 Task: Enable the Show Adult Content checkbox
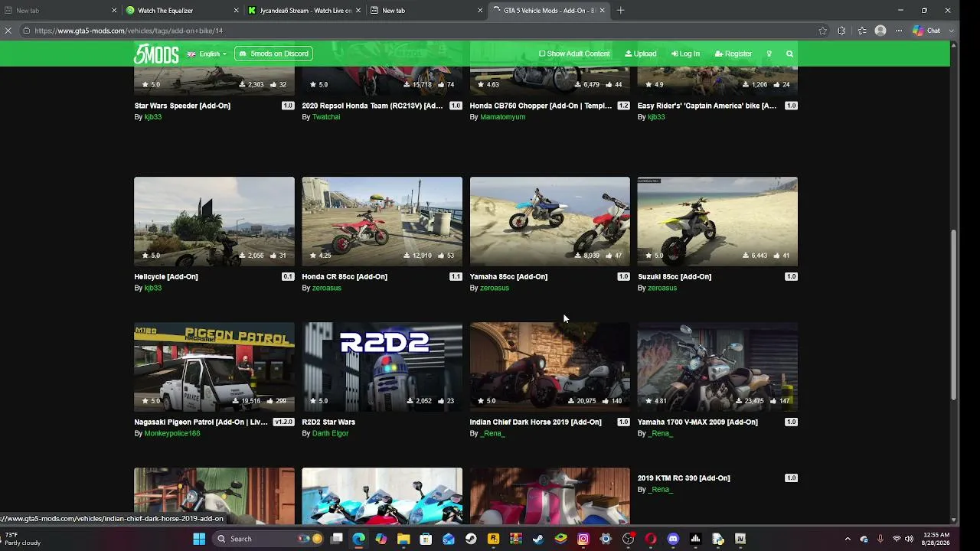(542, 54)
